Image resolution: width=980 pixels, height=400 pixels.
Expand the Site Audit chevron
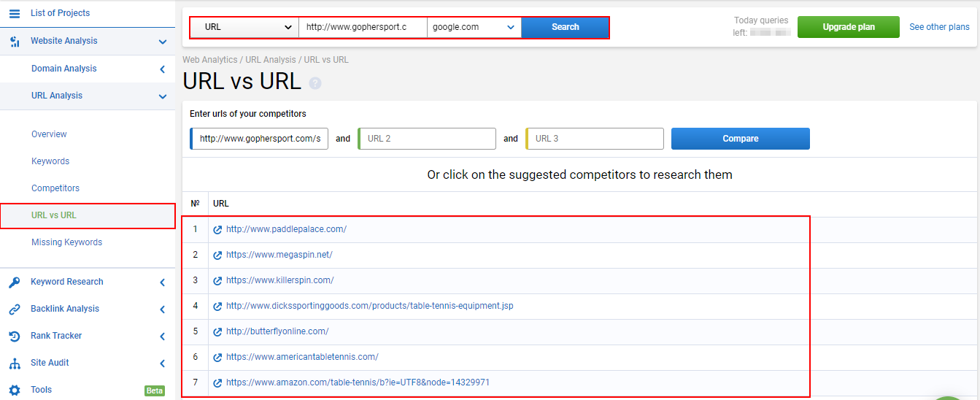click(x=163, y=364)
